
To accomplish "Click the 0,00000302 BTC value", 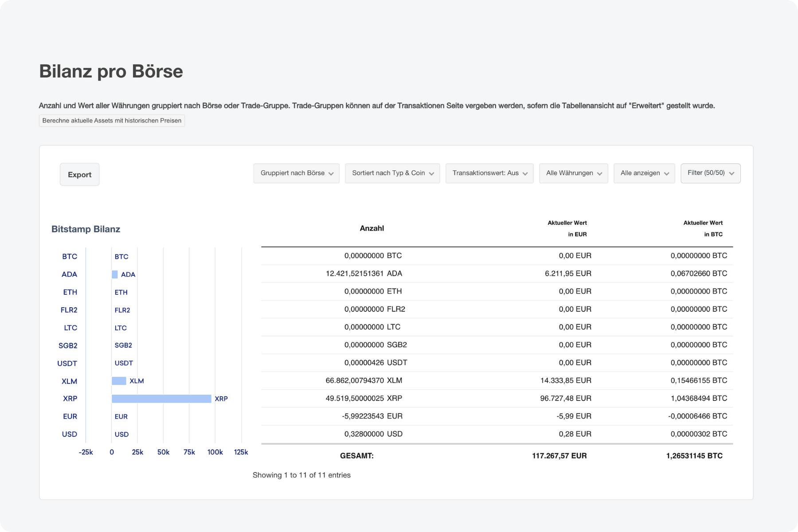I will point(699,434).
